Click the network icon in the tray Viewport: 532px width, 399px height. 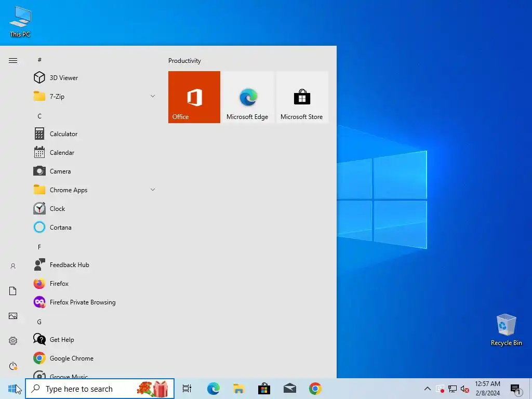(x=453, y=389)
